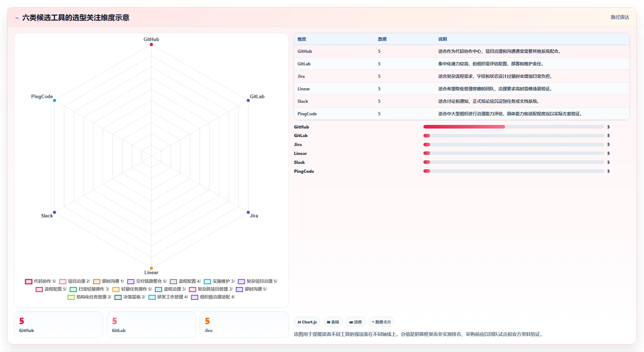This screenshot has width=644, height=352.
Task: Click the title 六类候选工具的选型关注维度示意
Action: coord(76,17)
